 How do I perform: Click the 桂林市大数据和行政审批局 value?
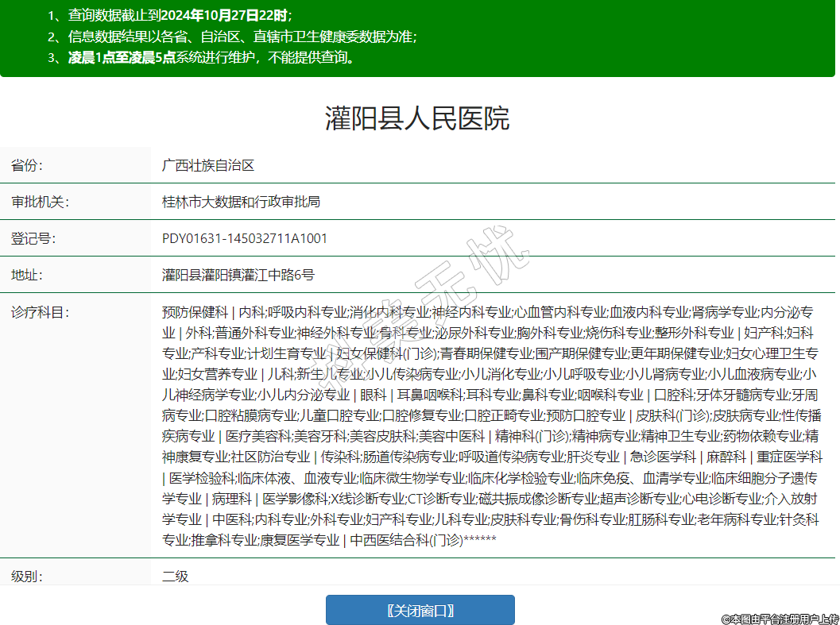pyautogui.click(x=241, y=202)
